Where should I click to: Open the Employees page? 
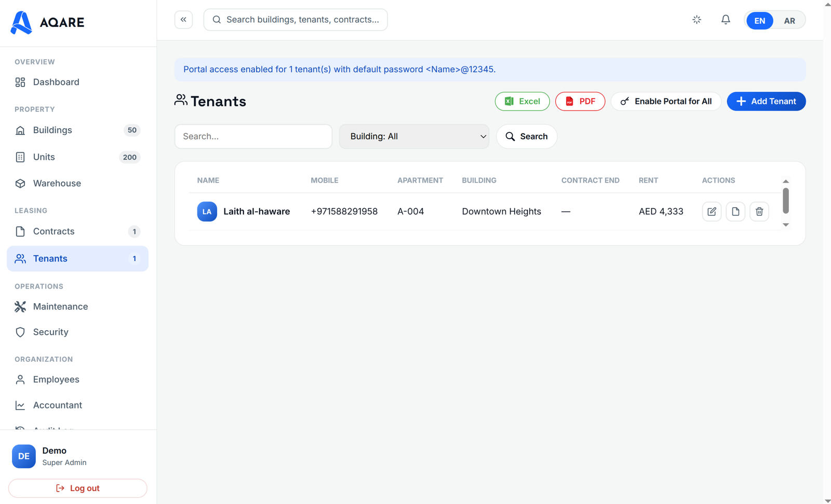[77, 379]
